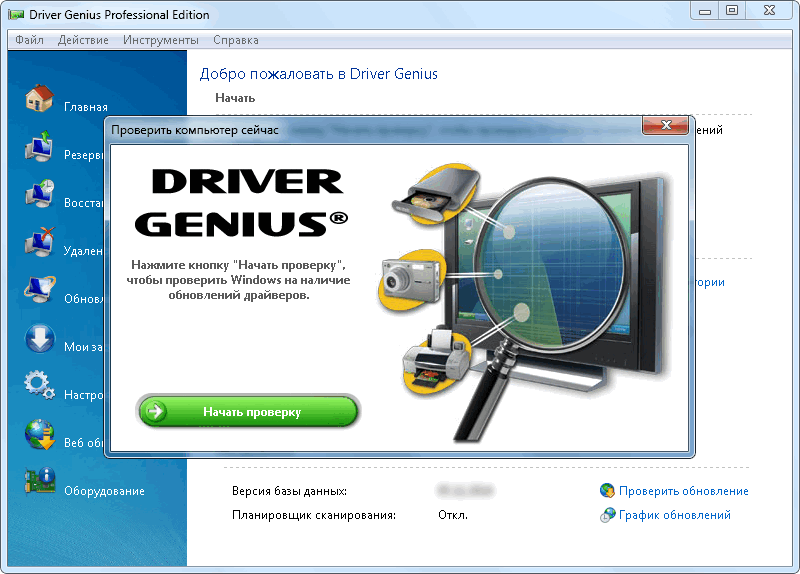
Task: Click the Начать section heading
Action: click(x=235, y=97)
